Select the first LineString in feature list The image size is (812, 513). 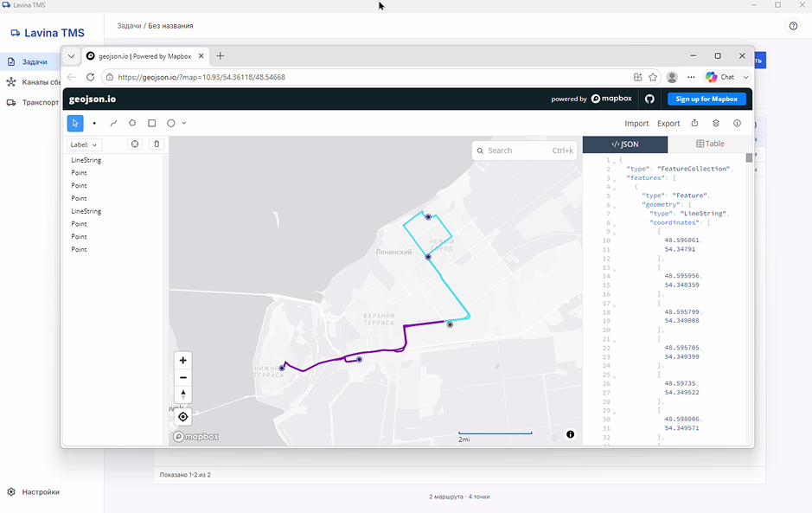(x=86, y=160)
